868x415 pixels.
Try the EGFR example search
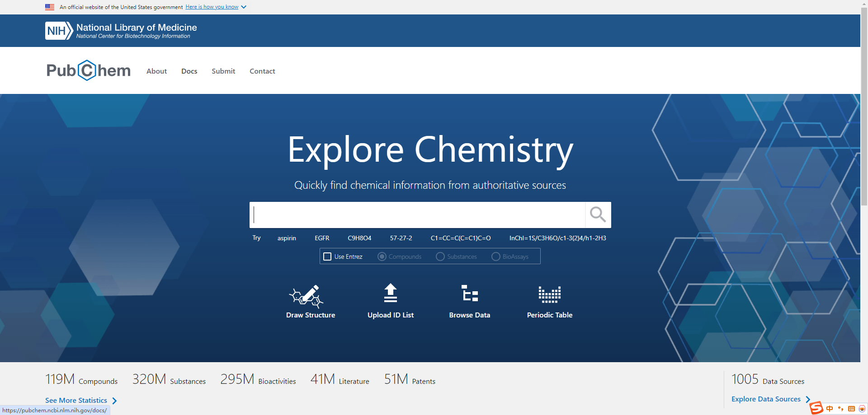[322, 238]
